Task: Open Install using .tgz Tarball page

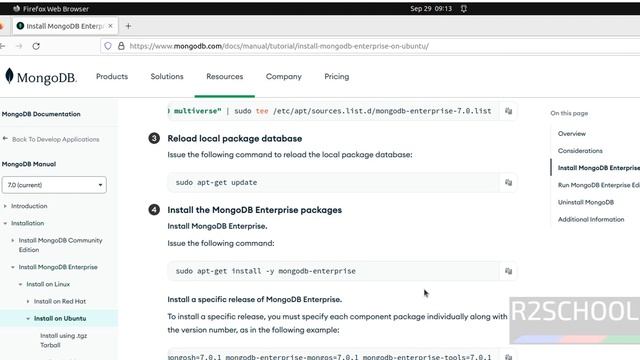Action: click(64, 340)
